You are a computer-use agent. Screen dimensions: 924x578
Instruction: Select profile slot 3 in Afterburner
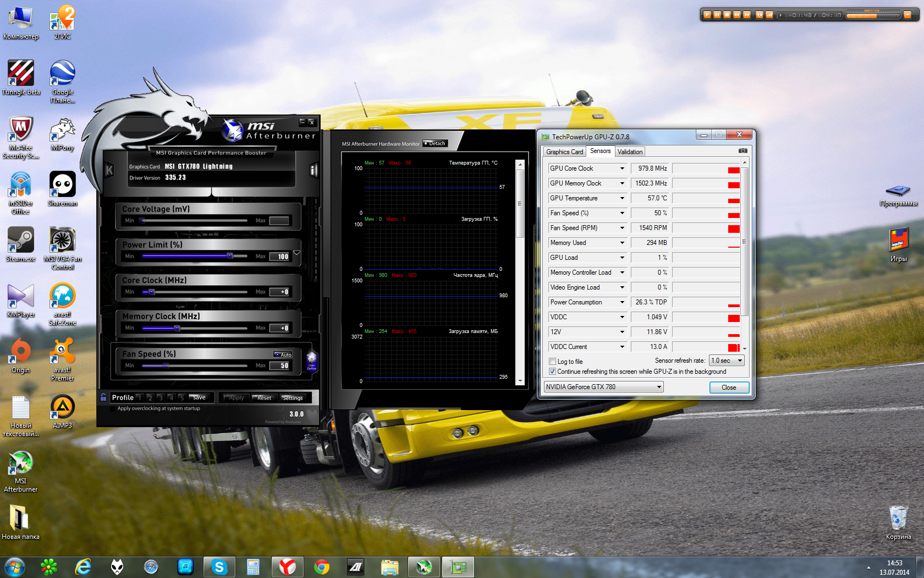(160, 397)
